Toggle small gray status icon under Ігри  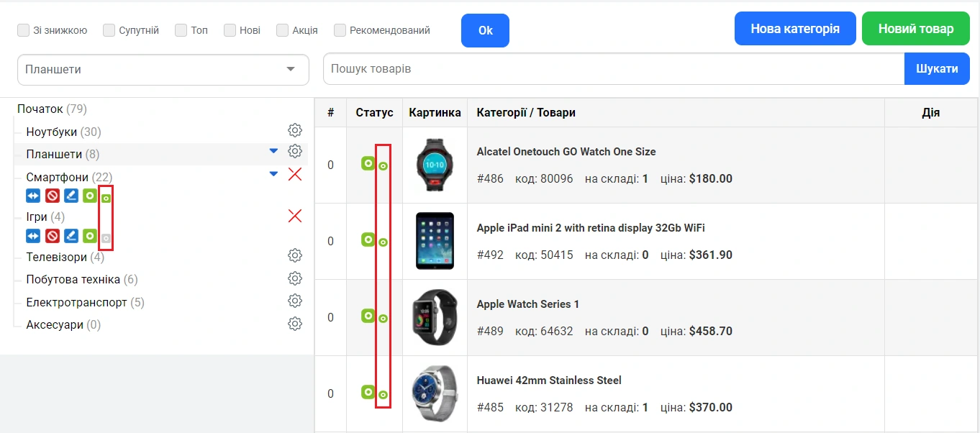click(x=106, y=237)
